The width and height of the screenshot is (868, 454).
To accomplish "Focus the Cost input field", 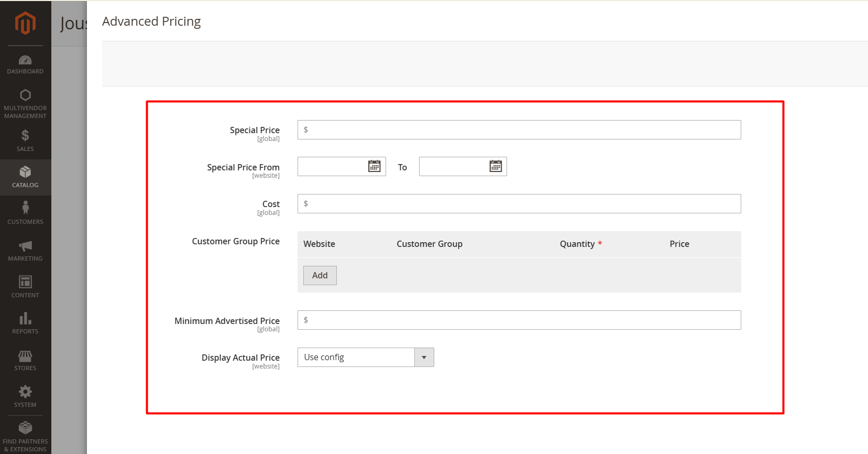I will coord(519,204).
